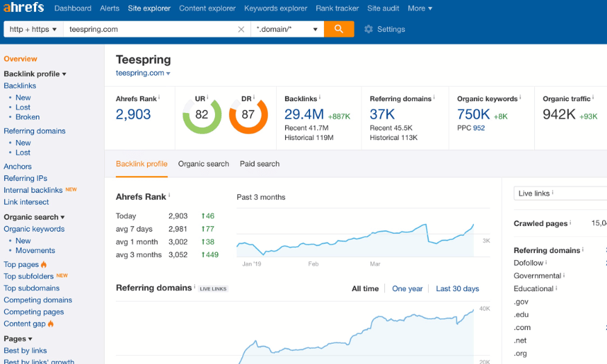Viewport: 607px width, 364px height.
Task: Select the Backlink profile tab
Action: (142, 164)
